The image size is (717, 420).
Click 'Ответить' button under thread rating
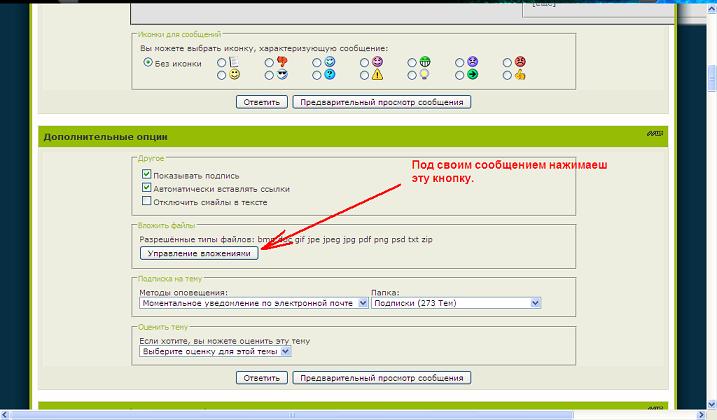(x=262, y=378)
